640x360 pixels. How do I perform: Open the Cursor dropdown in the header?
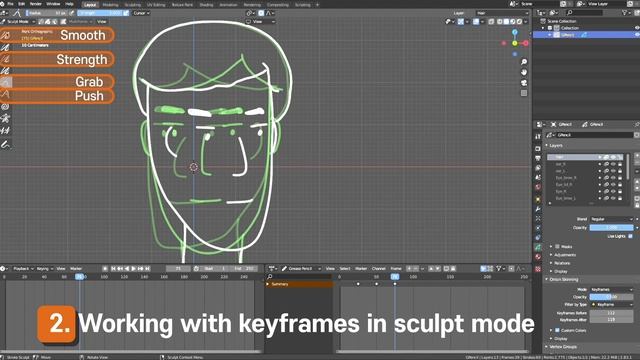coord(141,13)
